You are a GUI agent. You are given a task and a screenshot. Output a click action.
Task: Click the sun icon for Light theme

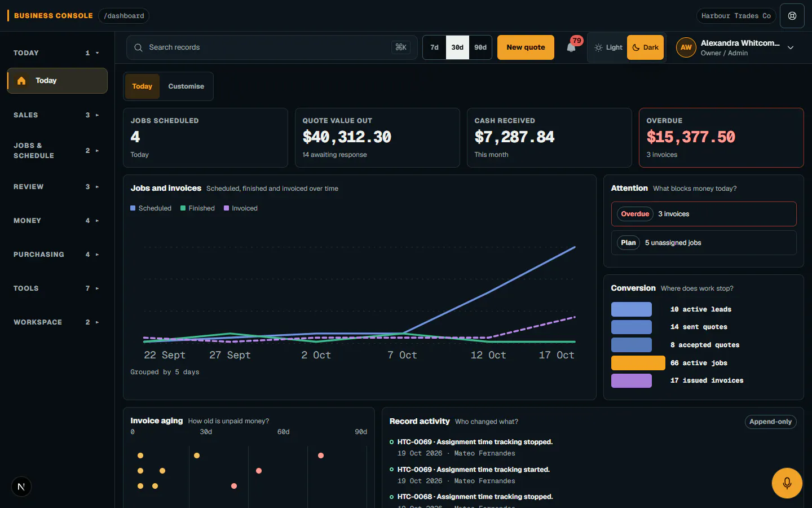[598, 47]
